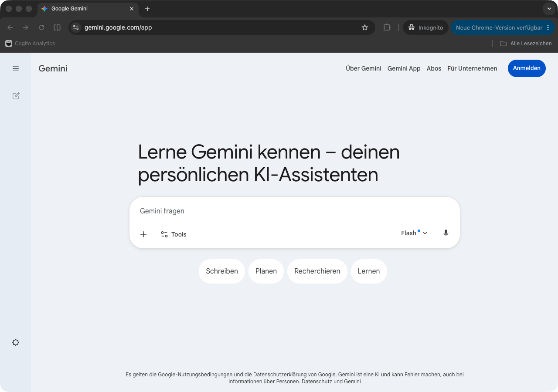
Task: Open the Cogito Analytics bookmark
Action: click(30, 44)
